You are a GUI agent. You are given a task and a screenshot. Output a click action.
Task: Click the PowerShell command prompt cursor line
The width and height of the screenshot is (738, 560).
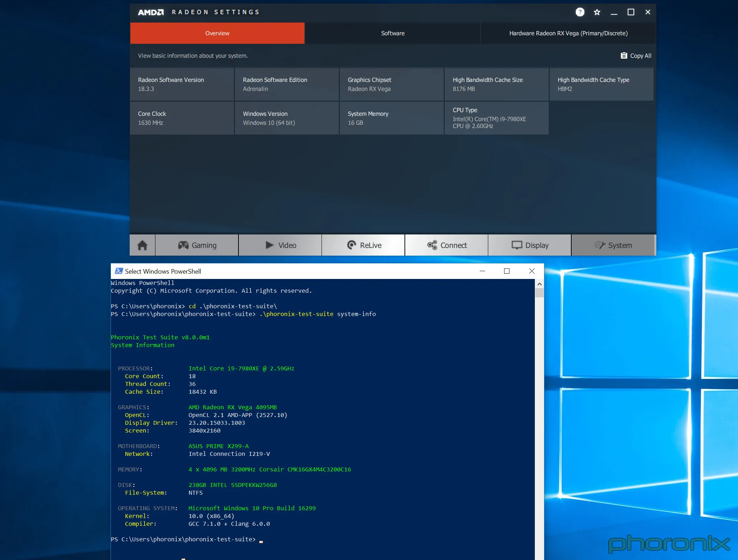click(187, 540)
